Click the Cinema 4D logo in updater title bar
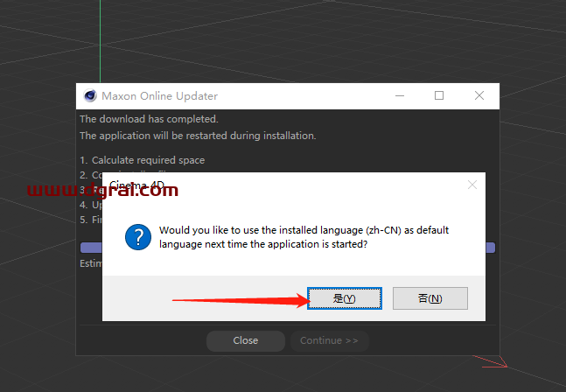 tap(90, 96)
